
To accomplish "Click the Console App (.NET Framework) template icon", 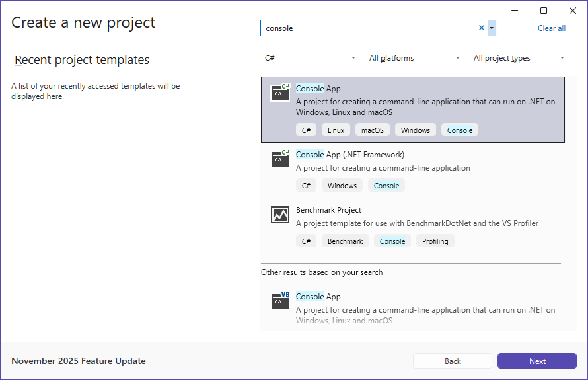I will tap(280, 159).
